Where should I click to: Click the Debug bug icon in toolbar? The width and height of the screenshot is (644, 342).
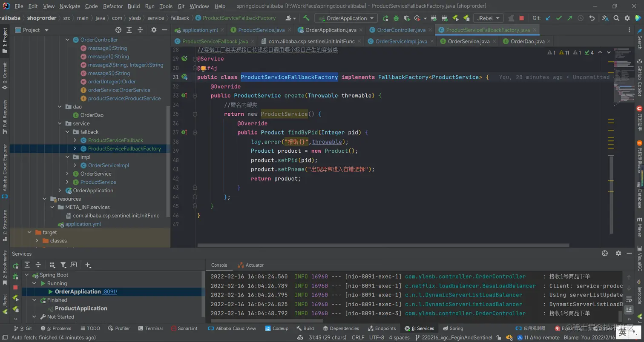click(x=396, y=18)
